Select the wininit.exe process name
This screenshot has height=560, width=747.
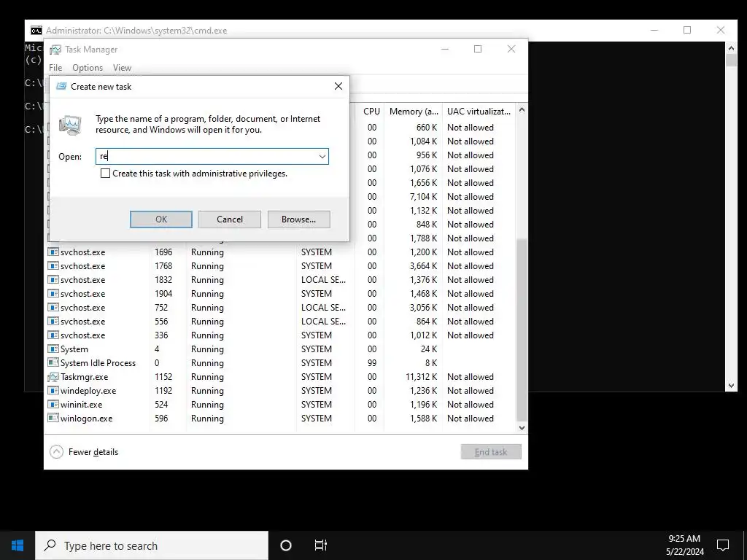tap(82, 404)
